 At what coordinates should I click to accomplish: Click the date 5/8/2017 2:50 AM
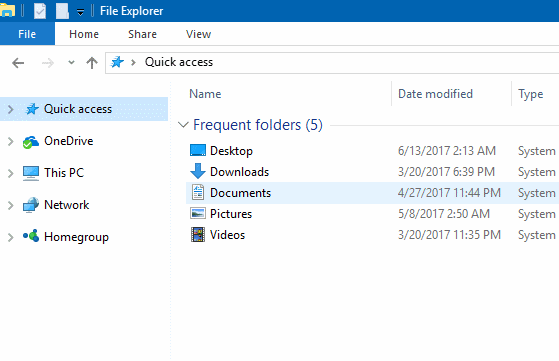click(443, 214)
